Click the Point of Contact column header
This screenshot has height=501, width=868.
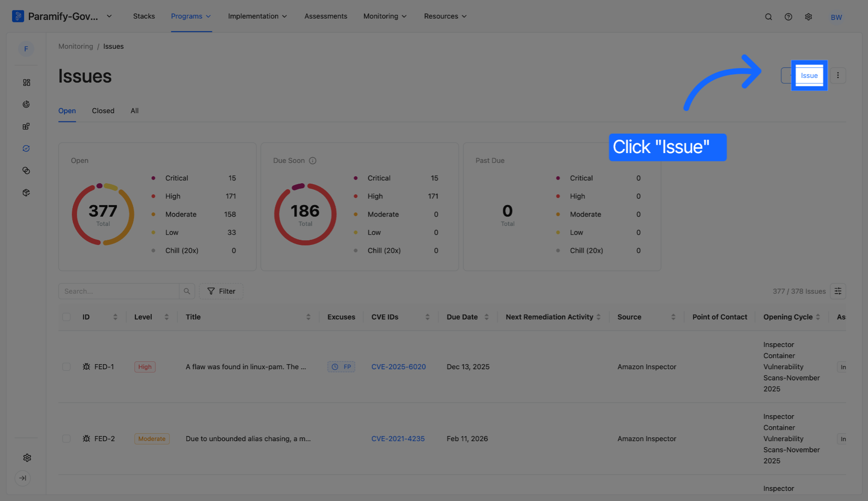click(x=720, y=317)
